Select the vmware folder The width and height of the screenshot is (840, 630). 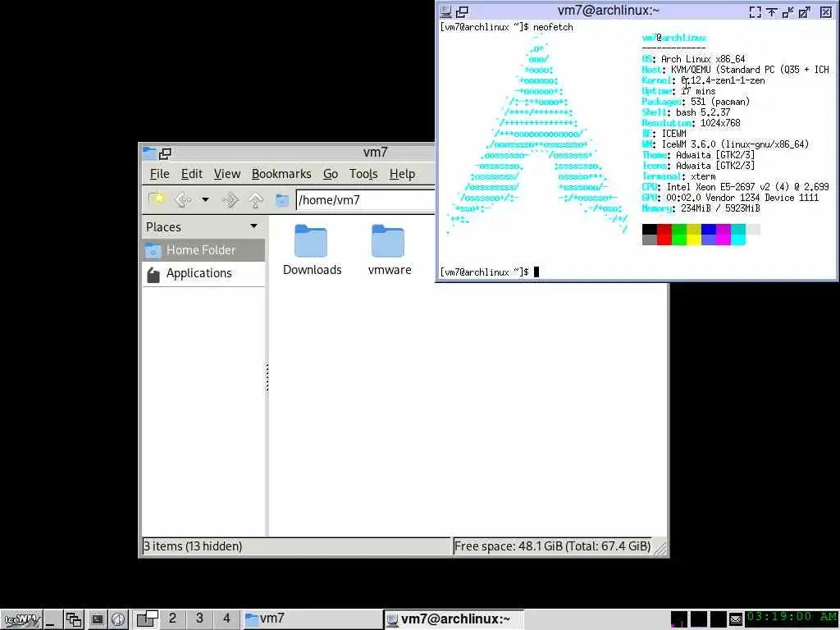pyautogui.click(x=390, y=250)
